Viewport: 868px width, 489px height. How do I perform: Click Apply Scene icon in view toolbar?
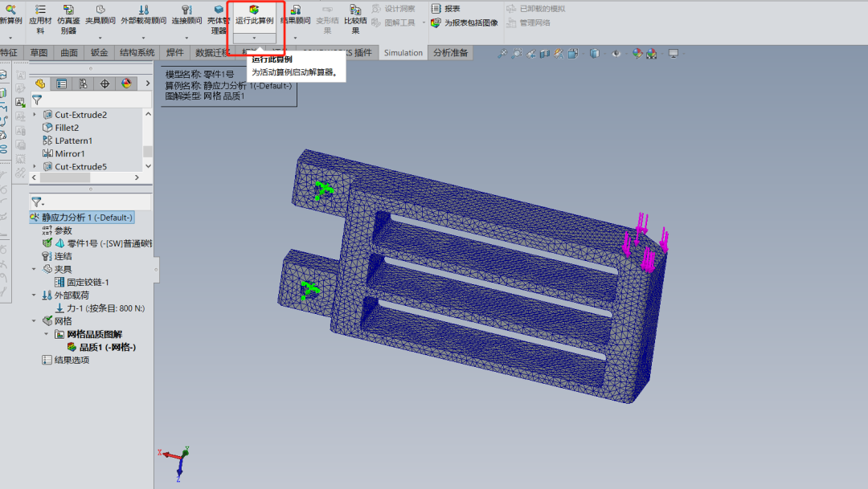pyautogui.click(x=652, y=53)
